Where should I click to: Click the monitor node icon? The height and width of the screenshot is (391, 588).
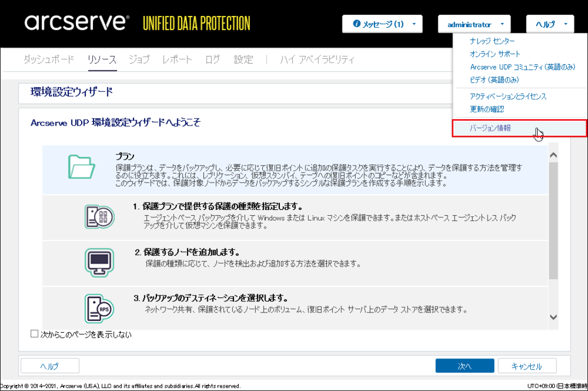(x=99, y=262)
